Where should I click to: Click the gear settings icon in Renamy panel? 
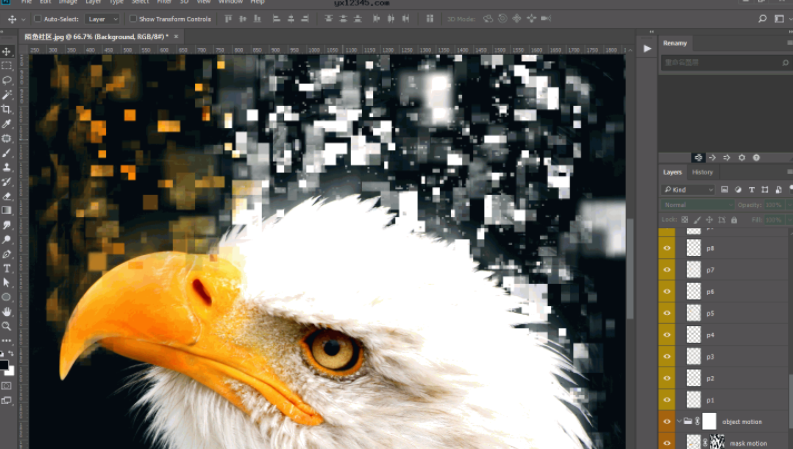coord(741,158)
